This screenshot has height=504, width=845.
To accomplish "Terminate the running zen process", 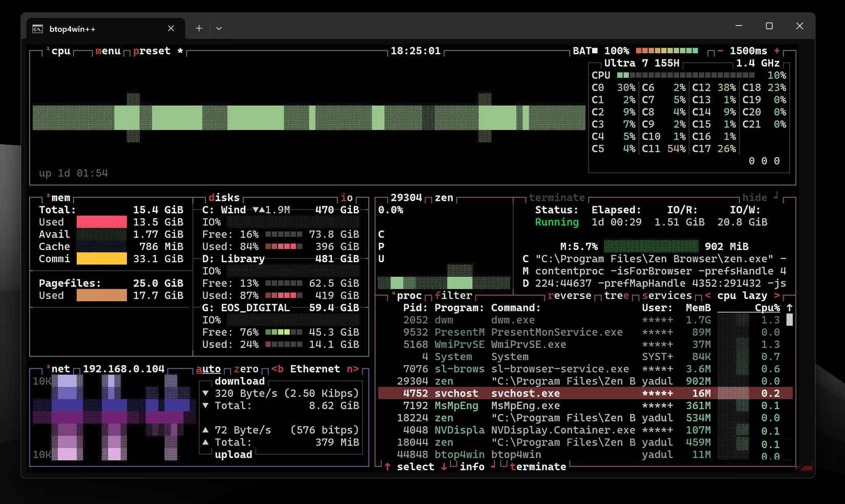I will tap(557, 197).
